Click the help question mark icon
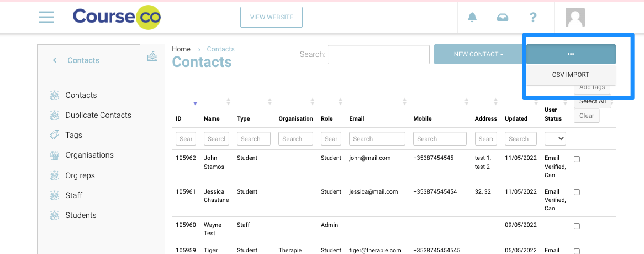The height and width of the screenshot is (254, 644). [533, 17]
